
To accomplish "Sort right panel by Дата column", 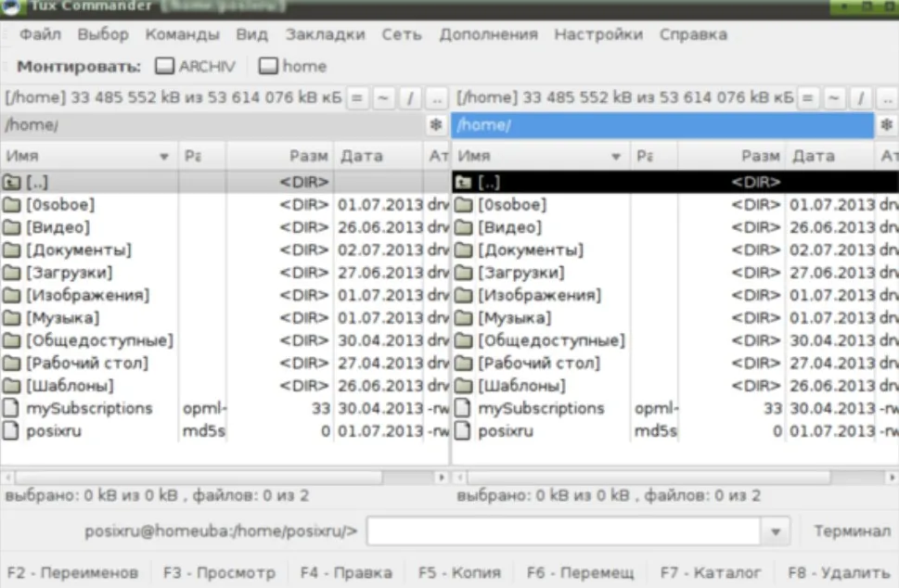I will coord(830,156).
